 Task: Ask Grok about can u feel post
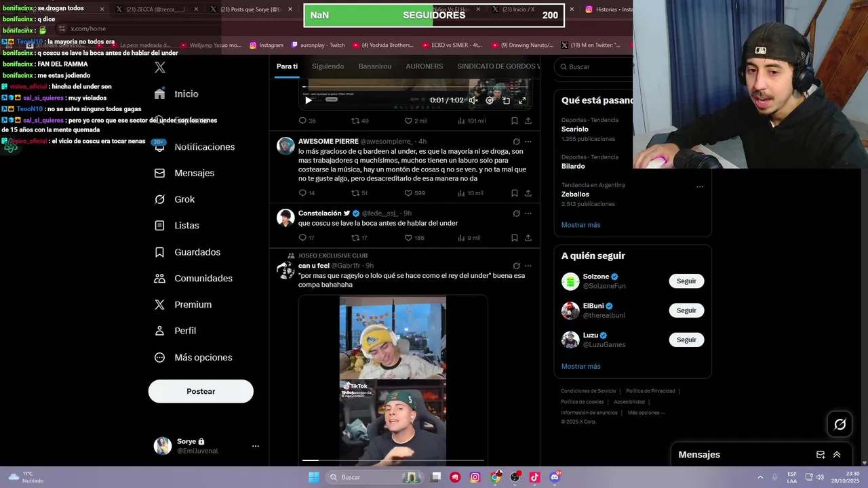coord(516,266)
